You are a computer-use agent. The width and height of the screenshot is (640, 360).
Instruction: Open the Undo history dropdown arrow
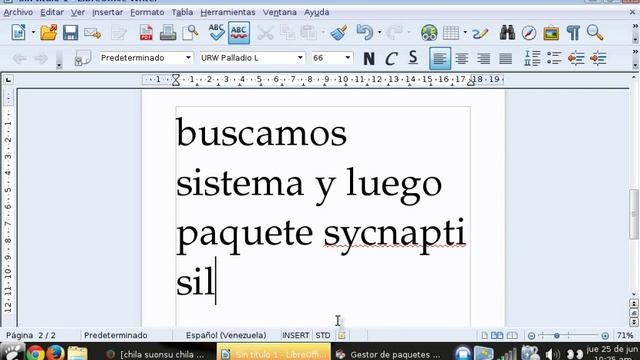coord(380,32)
